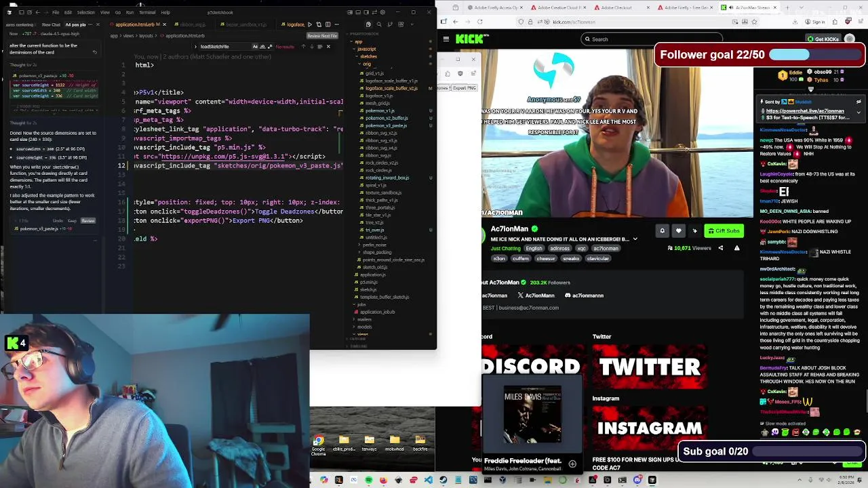The height and width of the screenshot is (488, 868).
Task: Click the share stream icon near viewers
Action: [721, 248]
